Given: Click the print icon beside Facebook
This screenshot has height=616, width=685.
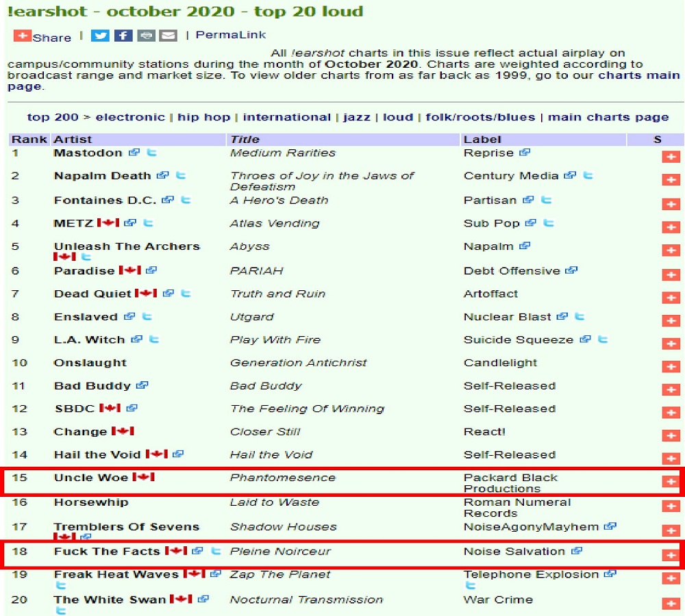Looking at the screenshot, I should coord(146,36).
